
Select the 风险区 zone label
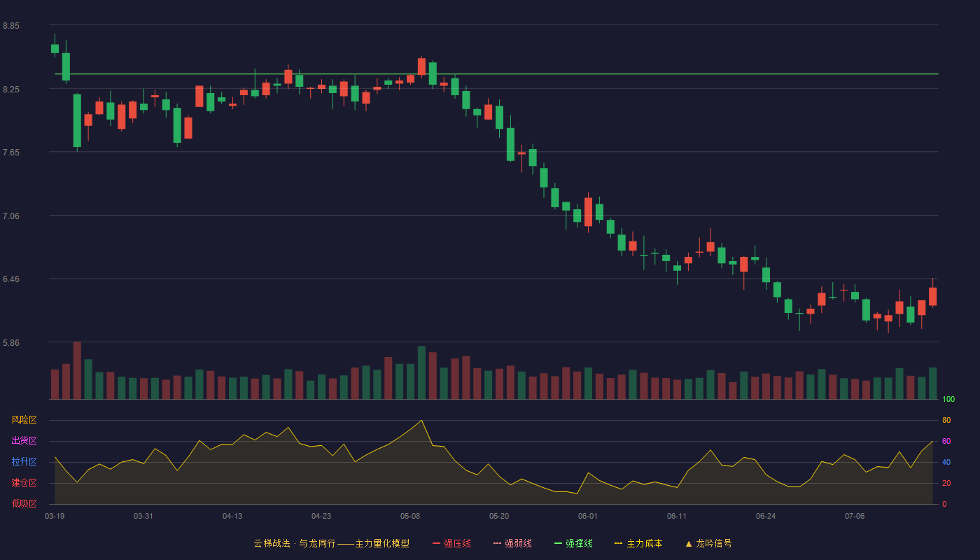tap(24, 420)
